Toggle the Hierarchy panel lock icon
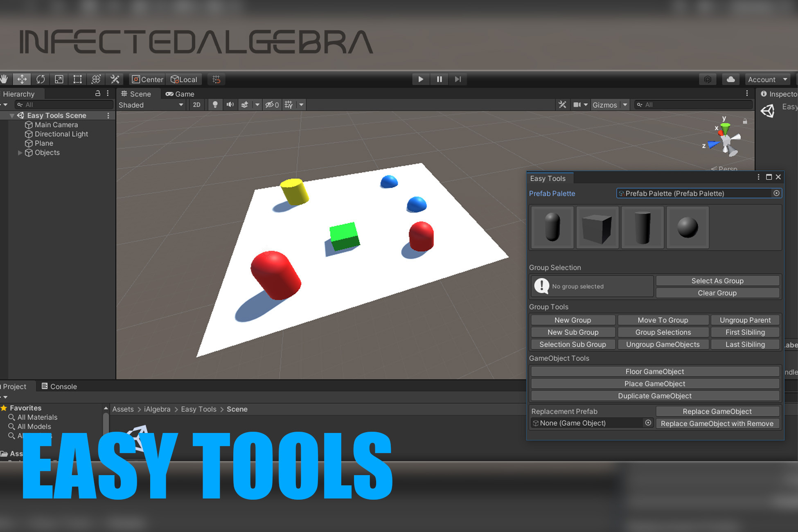Viewport: 798px width, 532px height. pos(98,94)
